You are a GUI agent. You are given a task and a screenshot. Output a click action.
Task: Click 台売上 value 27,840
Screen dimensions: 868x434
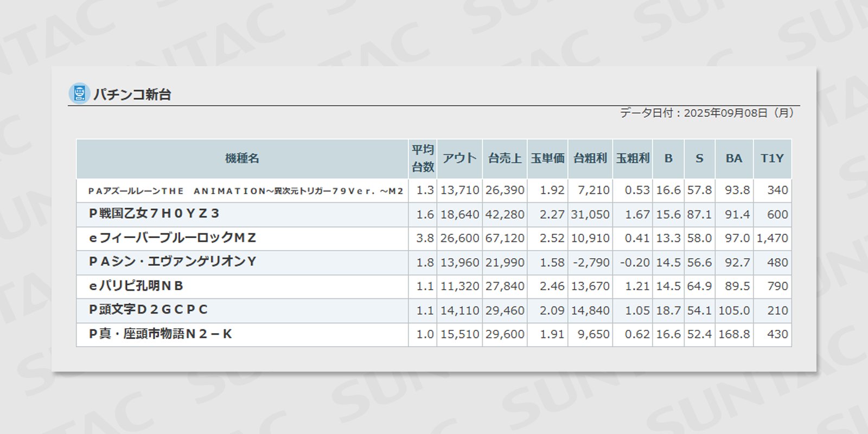pos(505,286)
